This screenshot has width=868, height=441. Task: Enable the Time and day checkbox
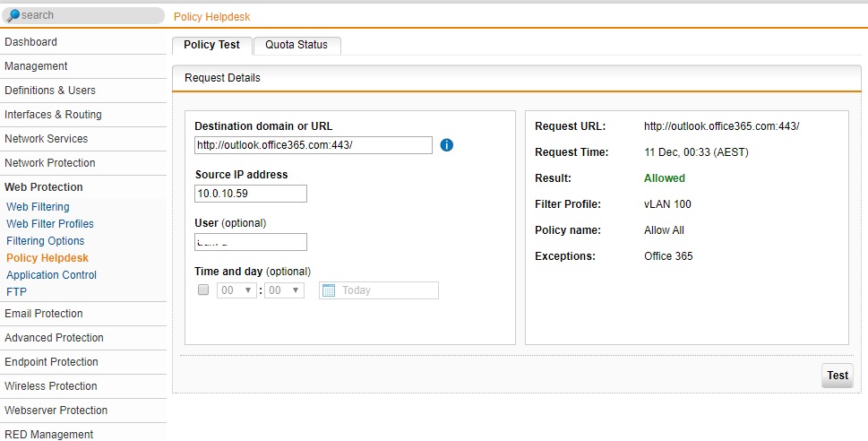pyautogui.click(x=203, y=290)
